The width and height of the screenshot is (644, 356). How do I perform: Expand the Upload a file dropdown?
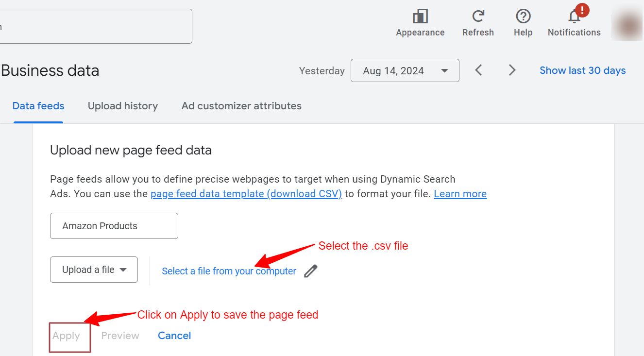point(94,270)
